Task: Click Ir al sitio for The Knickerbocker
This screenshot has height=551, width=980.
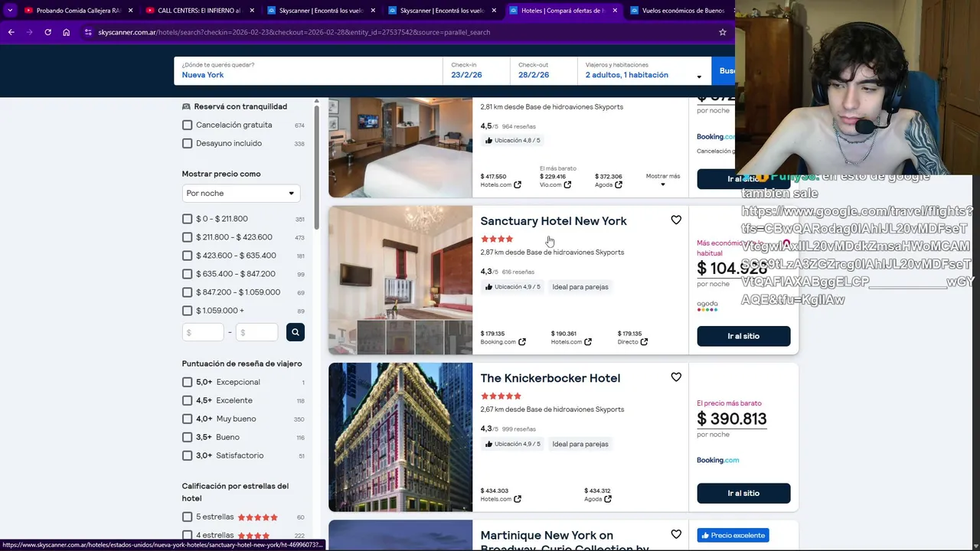Action: tap(743, 493)
